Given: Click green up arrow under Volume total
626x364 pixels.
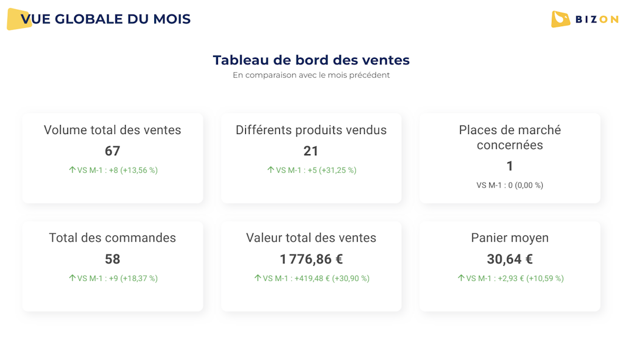Looking at the screenshot, I should [72, 170].
